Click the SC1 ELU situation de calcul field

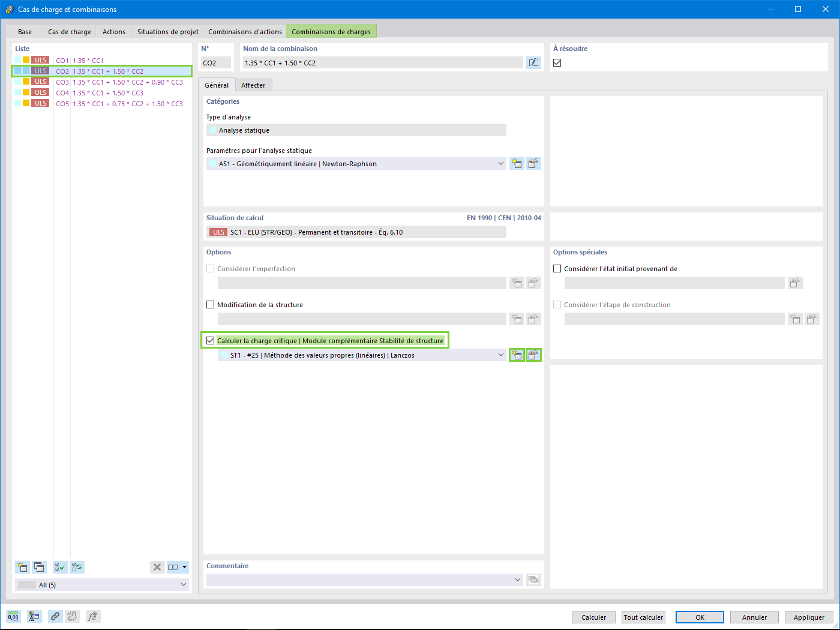click(x=356, y=232)
